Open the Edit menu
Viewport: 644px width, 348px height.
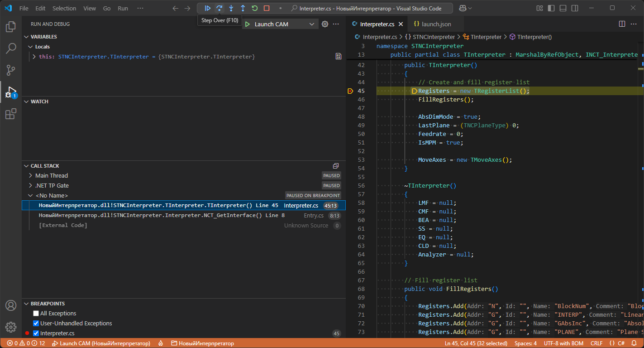[x=40, y=8]
